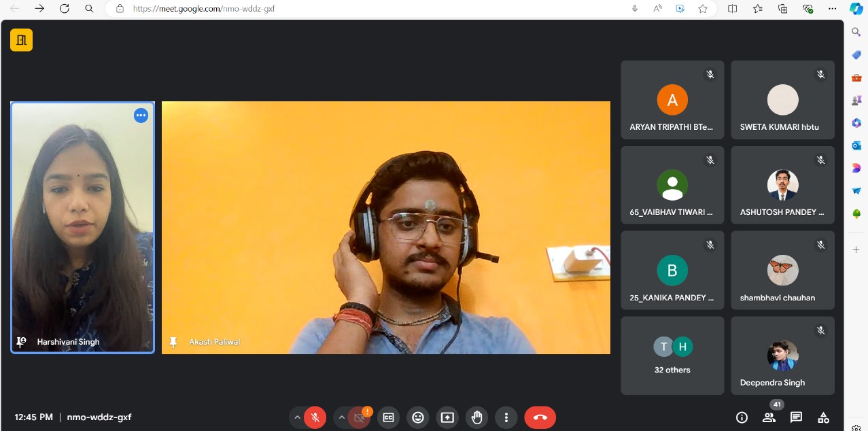Open the meeting details info icon
This screenshot has width=868, height=431.
point(742,417)
